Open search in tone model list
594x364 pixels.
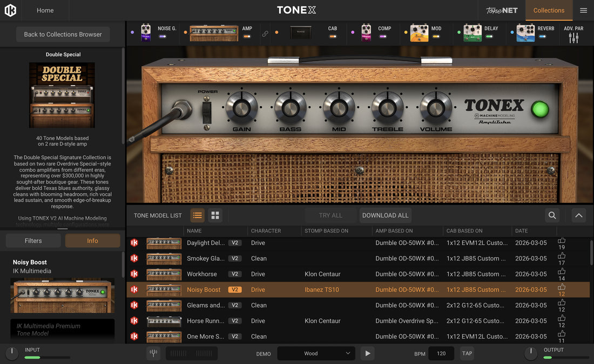pos(552,215)
